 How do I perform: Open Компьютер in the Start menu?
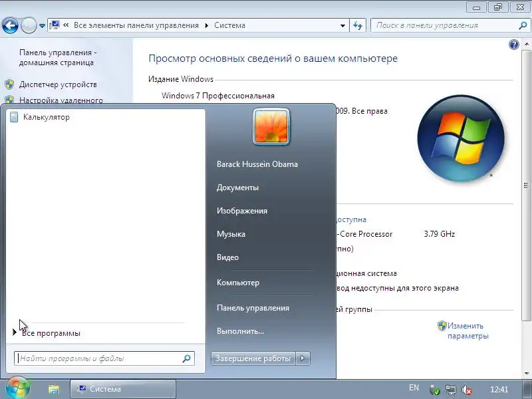(238, 283)
